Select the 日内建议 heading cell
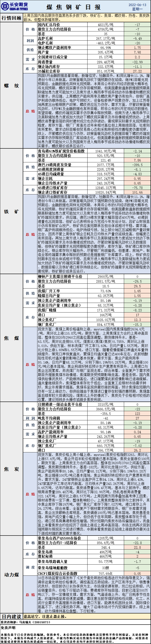151x644 pixels. (12, 617)
